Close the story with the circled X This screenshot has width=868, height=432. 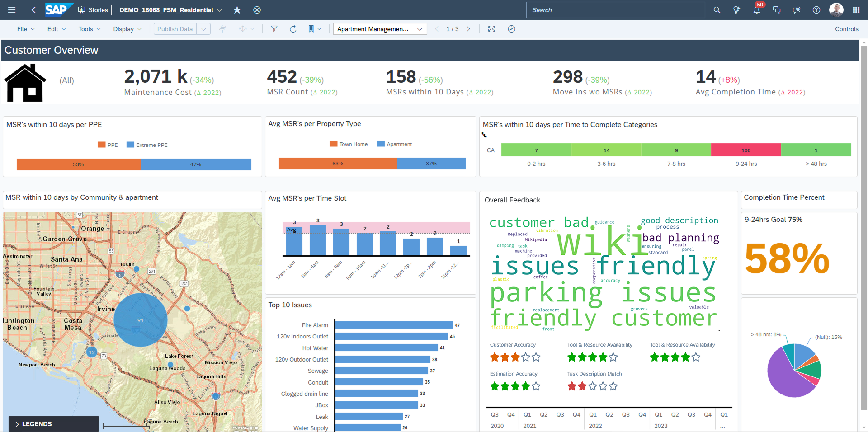pos(257,10)
